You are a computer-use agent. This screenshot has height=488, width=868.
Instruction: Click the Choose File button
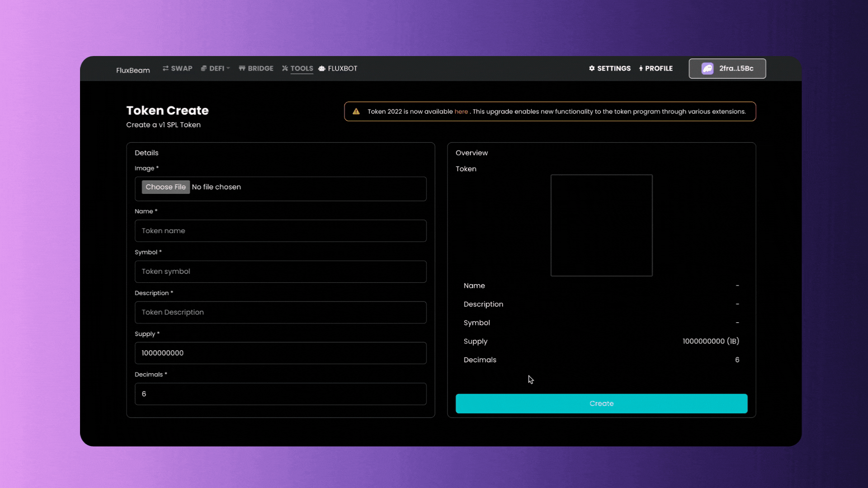[x=165, y=187]
